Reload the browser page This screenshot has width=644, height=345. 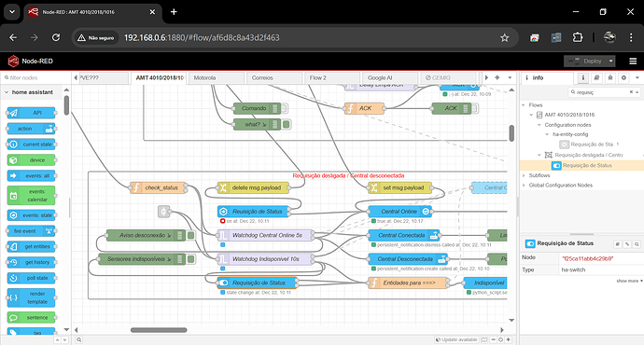[x=56, y=37]
